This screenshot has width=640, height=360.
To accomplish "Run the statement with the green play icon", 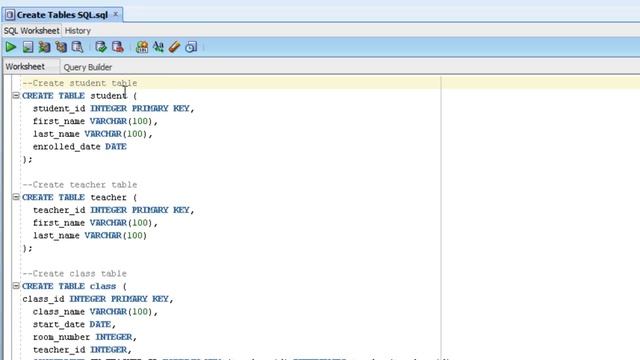I will [x=11, y=47].
